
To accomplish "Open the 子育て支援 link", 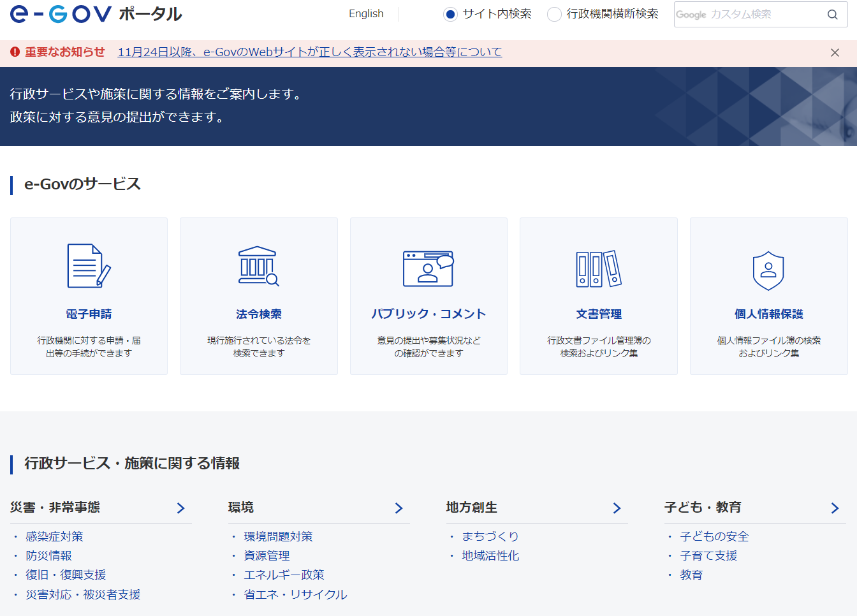I will click(708, 556).
